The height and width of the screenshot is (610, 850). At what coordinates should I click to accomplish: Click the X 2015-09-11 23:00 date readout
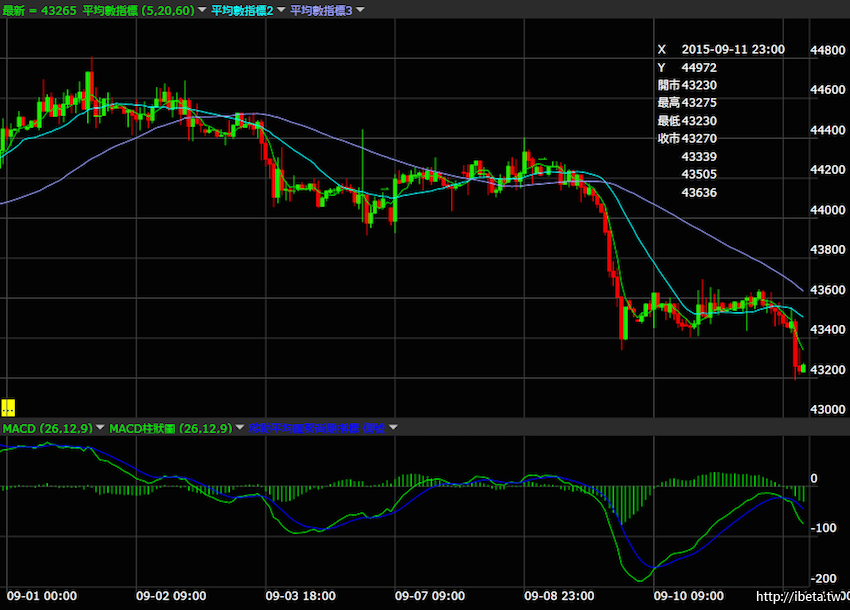point(720,49)
